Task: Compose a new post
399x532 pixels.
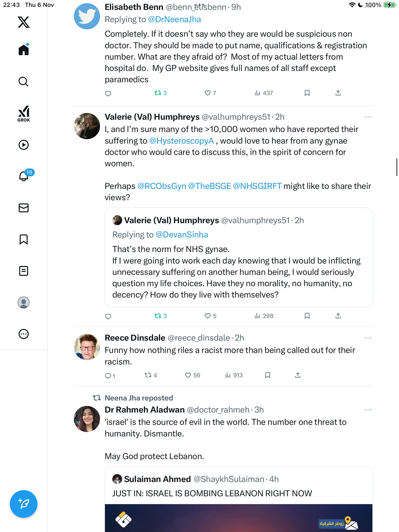Action: pyautogui.click(x=24, y=504)
